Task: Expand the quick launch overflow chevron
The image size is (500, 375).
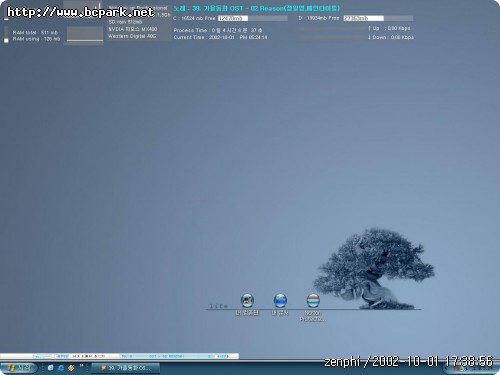Action: point(81,366)
